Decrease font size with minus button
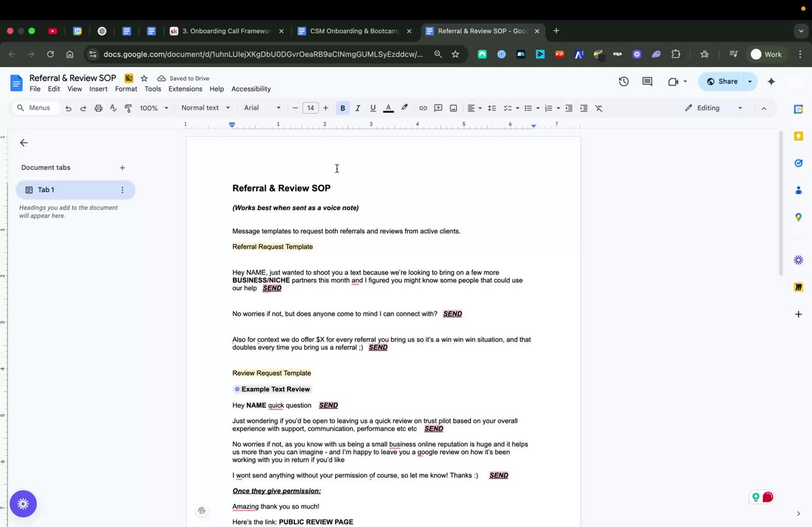 (x=295, y=108)
